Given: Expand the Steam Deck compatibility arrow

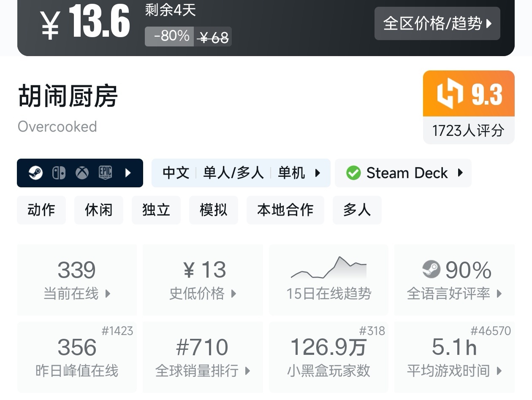Looking at the screenshot, I should tap(460, 173).
